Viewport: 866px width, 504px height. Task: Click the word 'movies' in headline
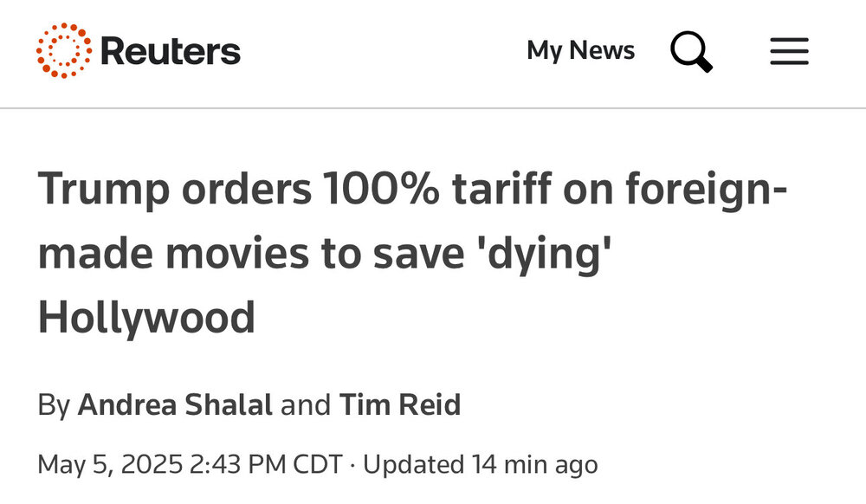[262, 255]
